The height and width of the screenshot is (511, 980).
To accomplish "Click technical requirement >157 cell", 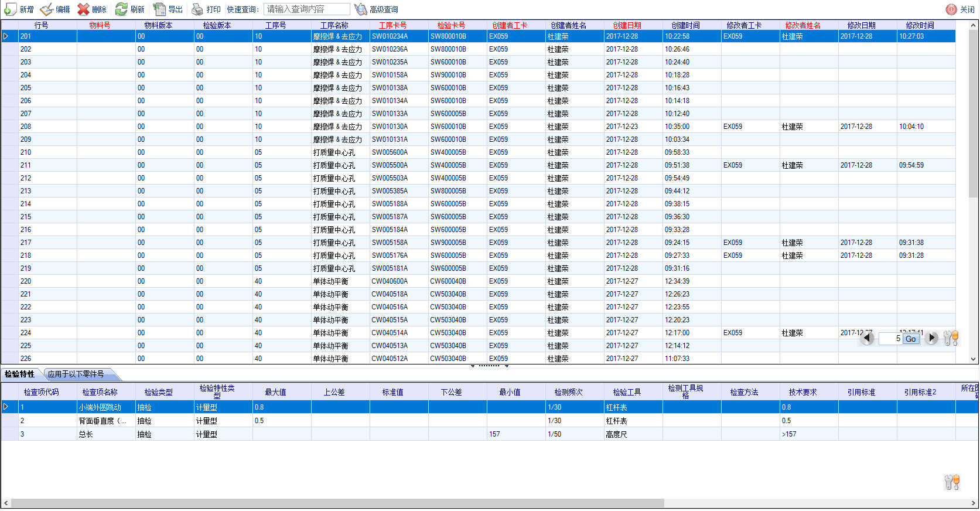I will [x=809, y=434].
